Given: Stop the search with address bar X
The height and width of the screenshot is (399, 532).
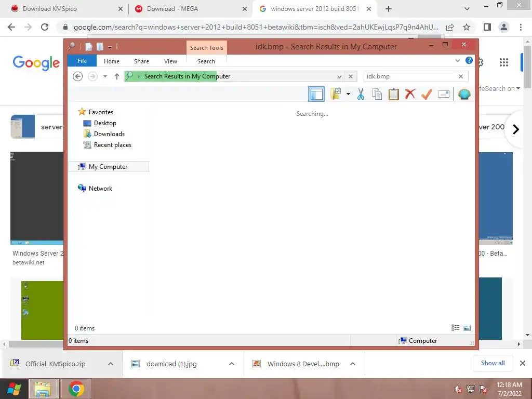Looking at the screenshot, I should (351, 76).
